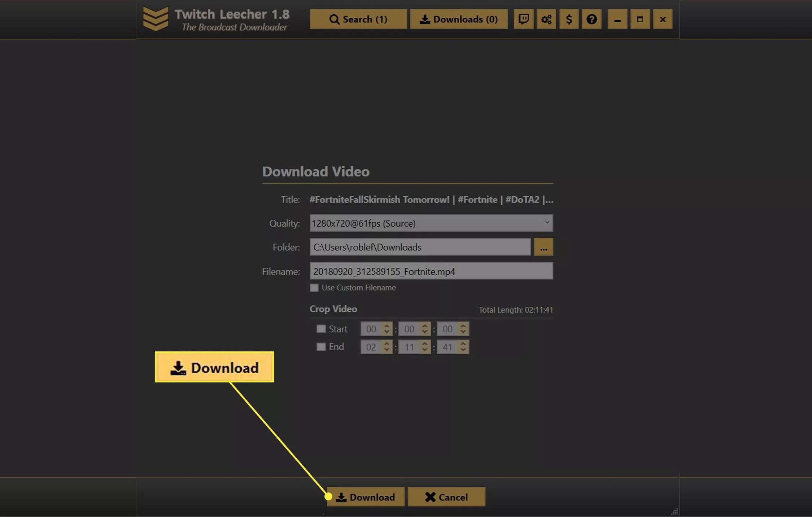Click in the Folder path field
The image size is (812, 517).
[420, 247]
